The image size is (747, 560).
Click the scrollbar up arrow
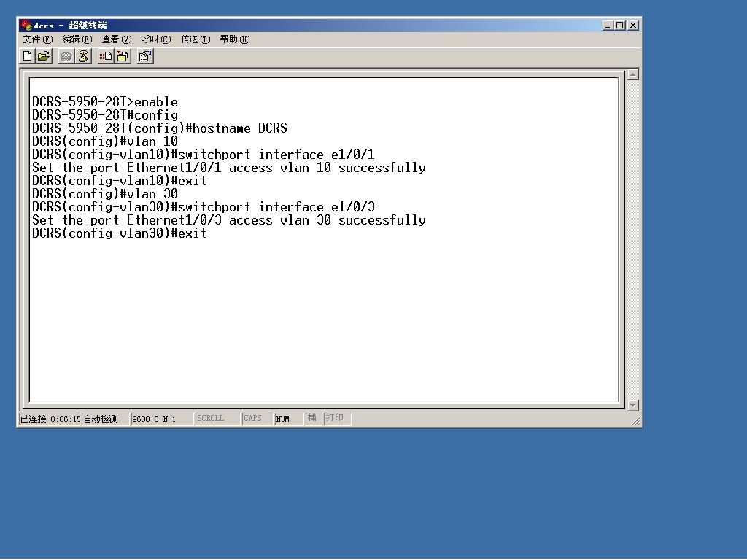pyautogui.click(x=633, y=74)
